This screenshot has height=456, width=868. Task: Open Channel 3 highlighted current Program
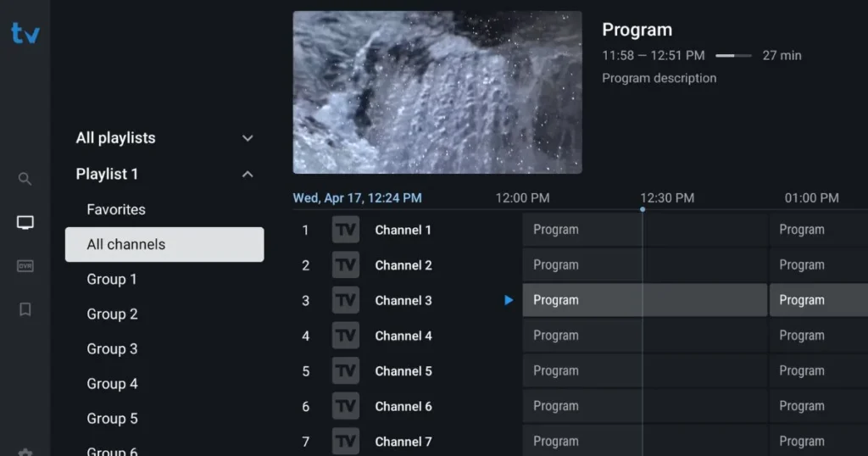(645, 300)
